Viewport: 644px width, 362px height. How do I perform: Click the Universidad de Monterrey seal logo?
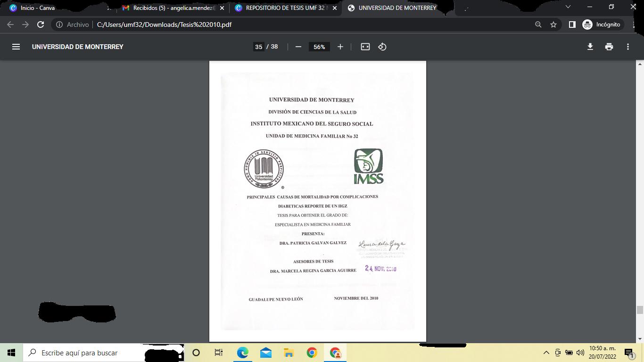(x=264, y=169)
